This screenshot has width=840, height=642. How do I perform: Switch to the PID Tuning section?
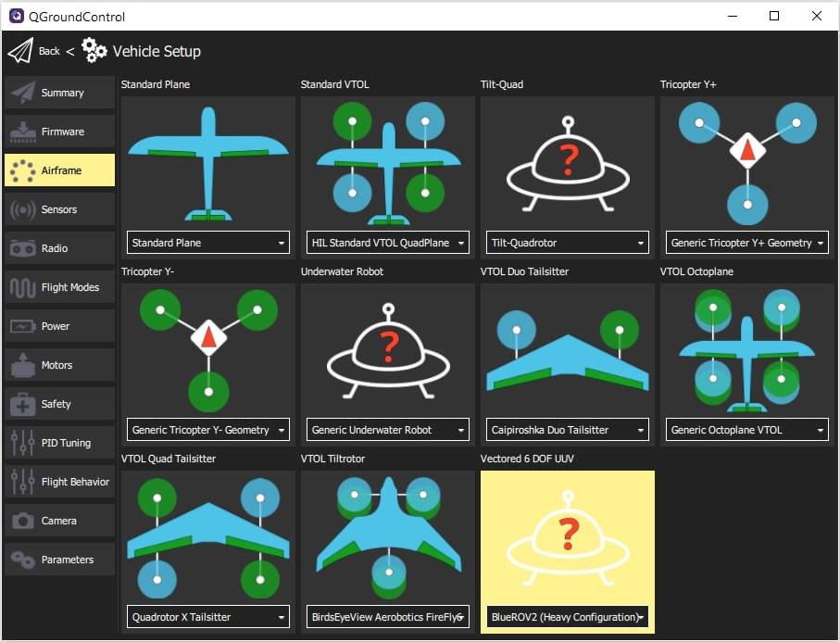pos(59,443)
